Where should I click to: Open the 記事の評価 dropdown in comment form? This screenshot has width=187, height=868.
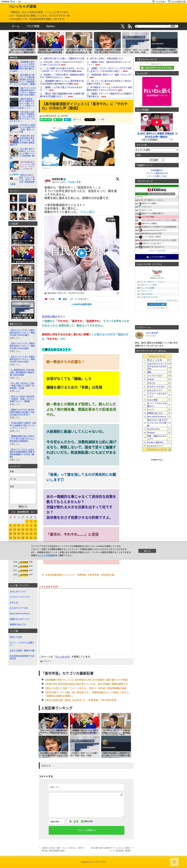coord(56,821)
